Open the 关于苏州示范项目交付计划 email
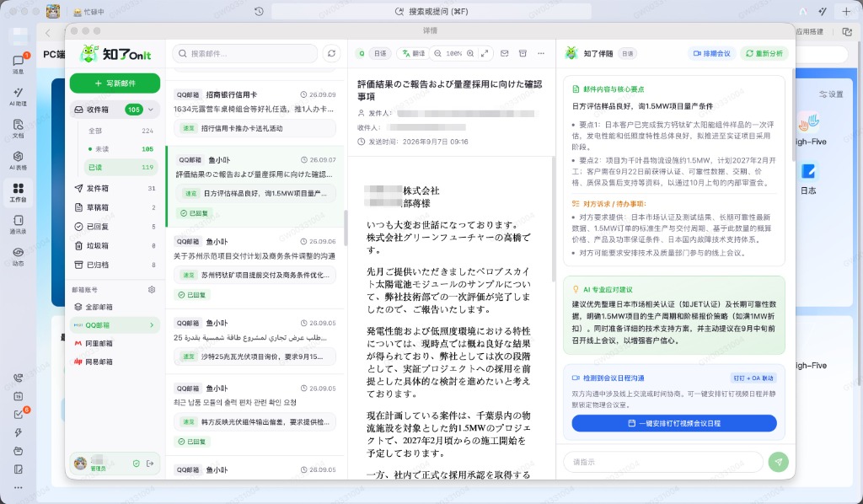 point(255,269)
